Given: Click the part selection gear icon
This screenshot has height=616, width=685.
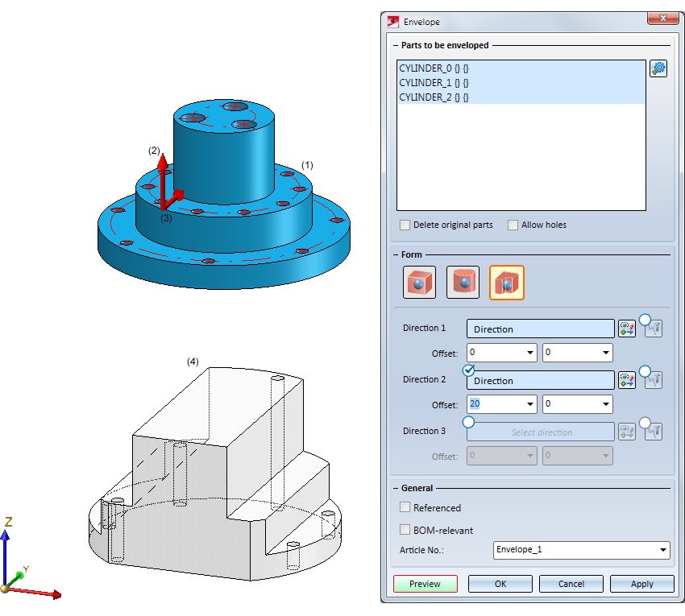Looking at the screenshot, I should [x=658, y=68].
